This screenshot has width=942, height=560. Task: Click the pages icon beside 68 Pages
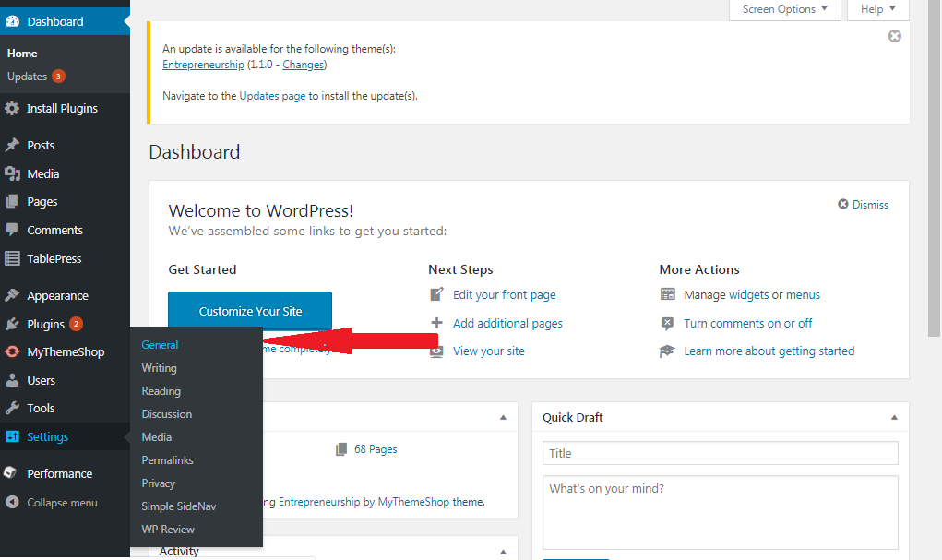pos(341,449)
